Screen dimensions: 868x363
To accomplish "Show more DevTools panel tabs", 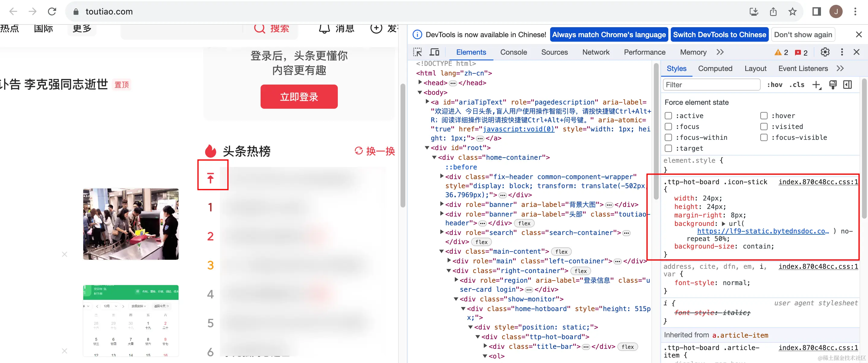I will [720, 52].
